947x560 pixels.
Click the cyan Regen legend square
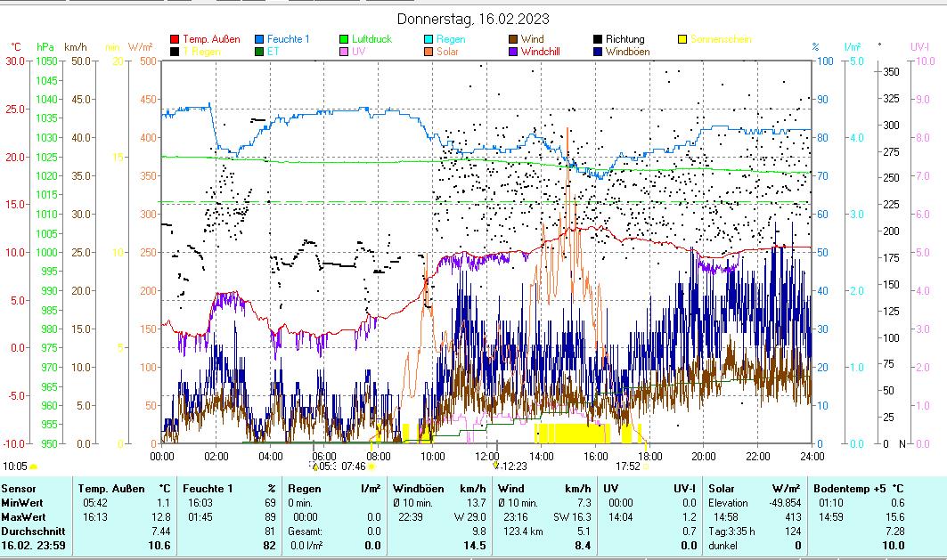click(x=429, y=39)
